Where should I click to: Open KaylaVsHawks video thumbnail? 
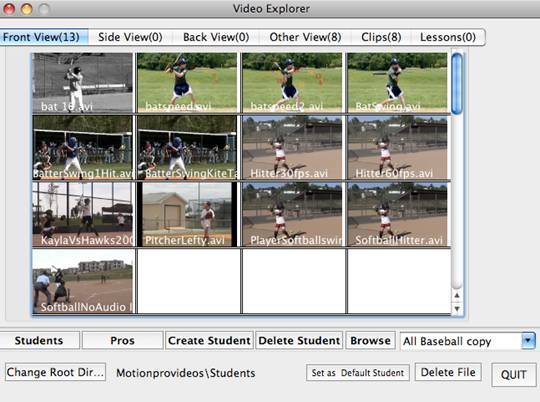point(83,214)
